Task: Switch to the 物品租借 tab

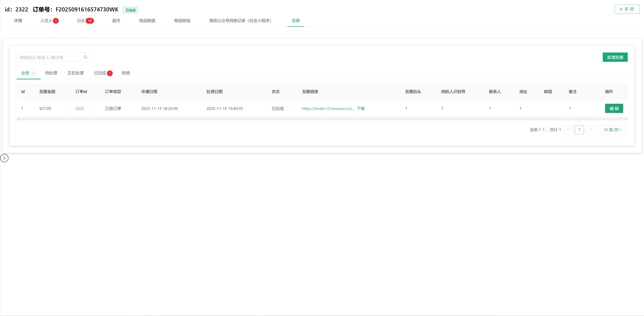Action: point(147,21)
